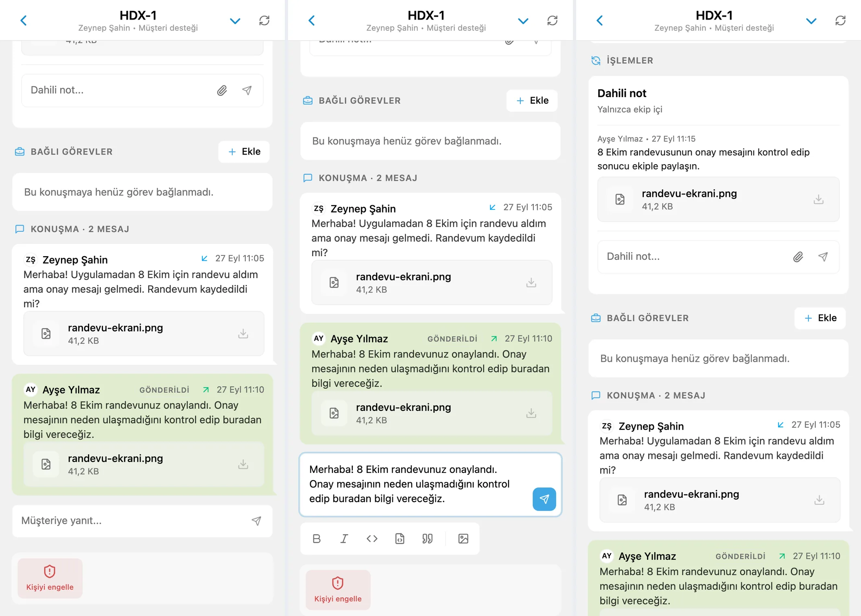
Task: Download Zeynep's attachment in middle panel
Action: pyautogui.click(x=531, y=283)
